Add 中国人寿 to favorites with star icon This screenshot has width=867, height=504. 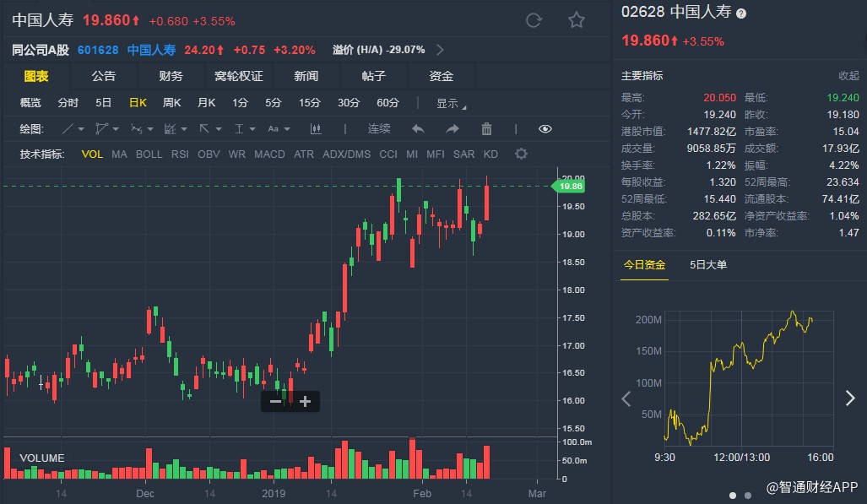pos(576,20)
